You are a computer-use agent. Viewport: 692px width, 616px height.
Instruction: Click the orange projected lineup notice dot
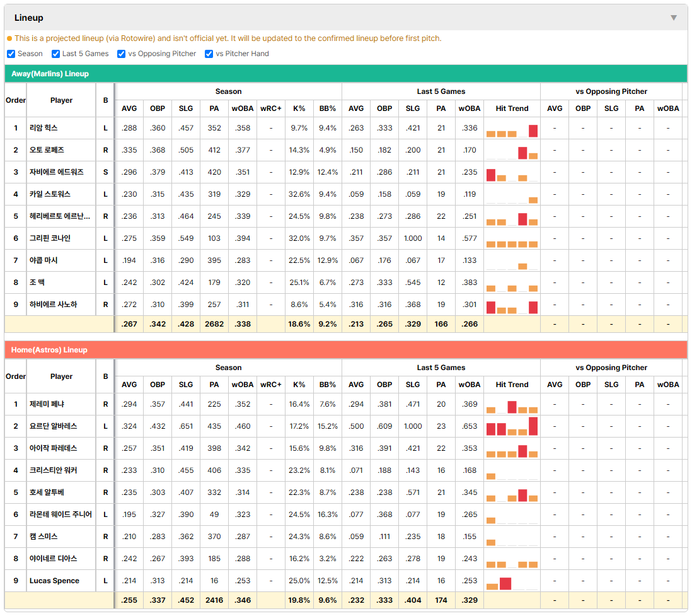[x=9, y=38]
